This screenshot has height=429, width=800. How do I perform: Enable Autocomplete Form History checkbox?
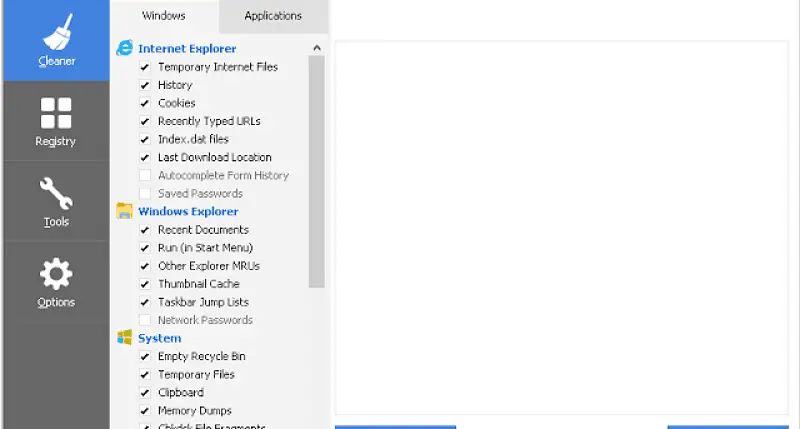pos(145,175)
